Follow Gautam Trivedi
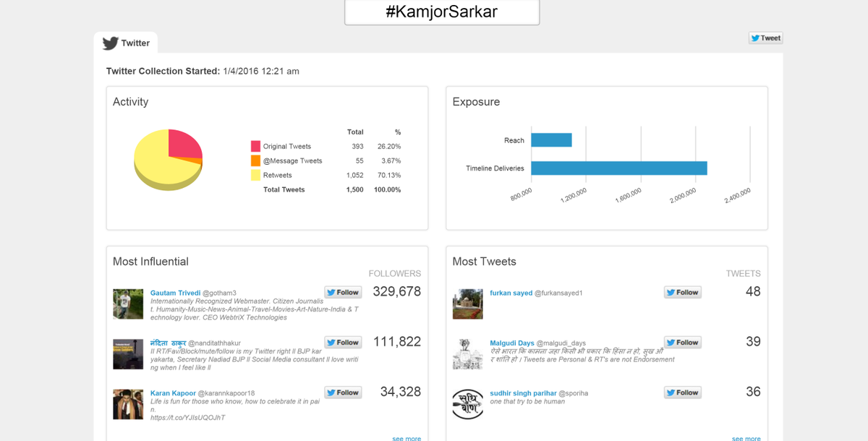The image size is (868, 441). [343, 293]
